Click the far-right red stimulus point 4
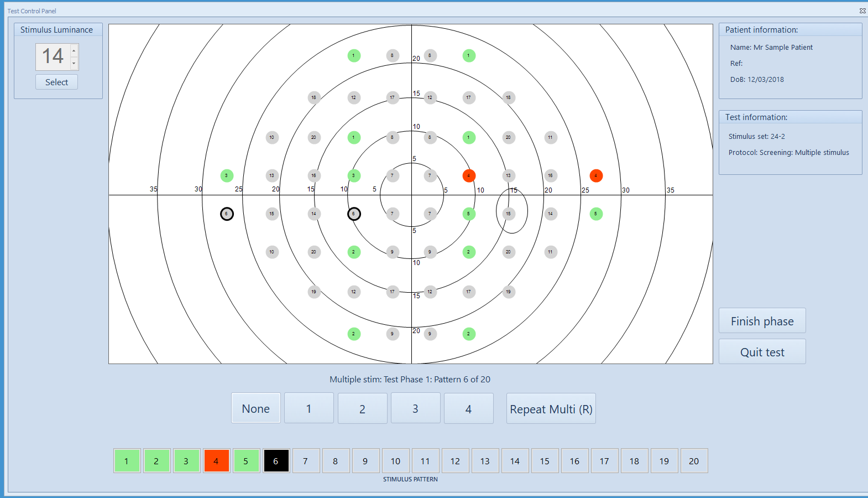868x498 pixels. tap(596, 175)
